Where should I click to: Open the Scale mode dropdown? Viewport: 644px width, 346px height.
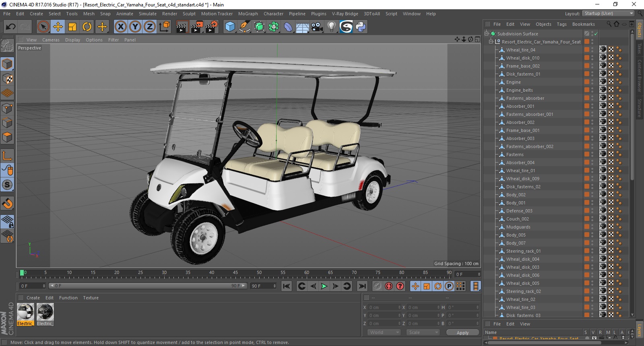423,332
